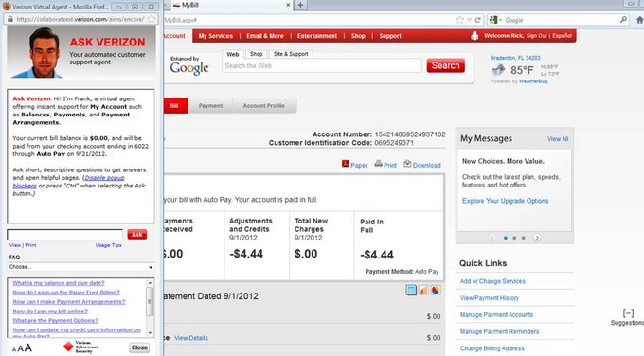Open View Payment History quick link
The image size is (644, 356).
pos(490,298)
